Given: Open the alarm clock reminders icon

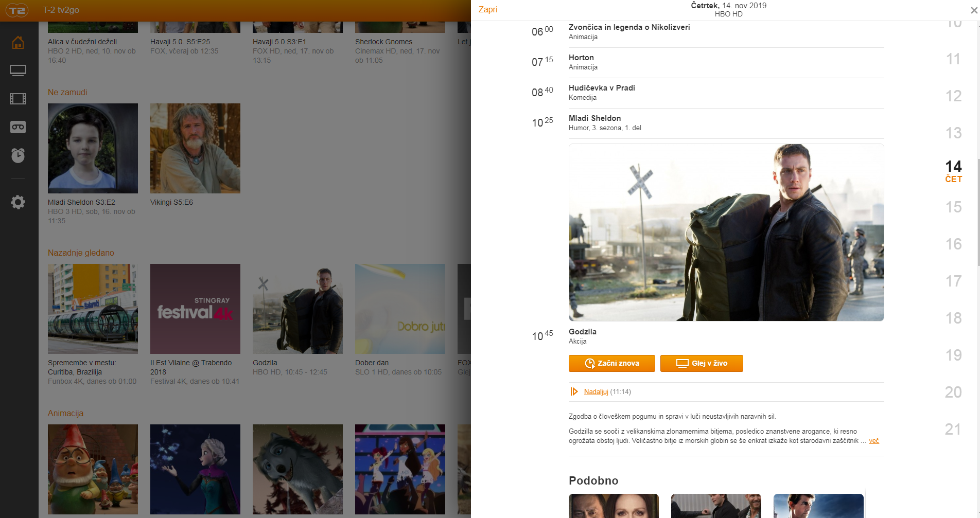Looking at the screenshot, I should [18, 155].
